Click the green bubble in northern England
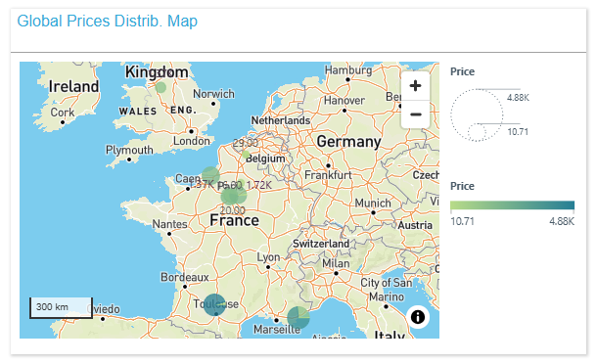Viewport: 597px width, 364px height. point(161,87)
